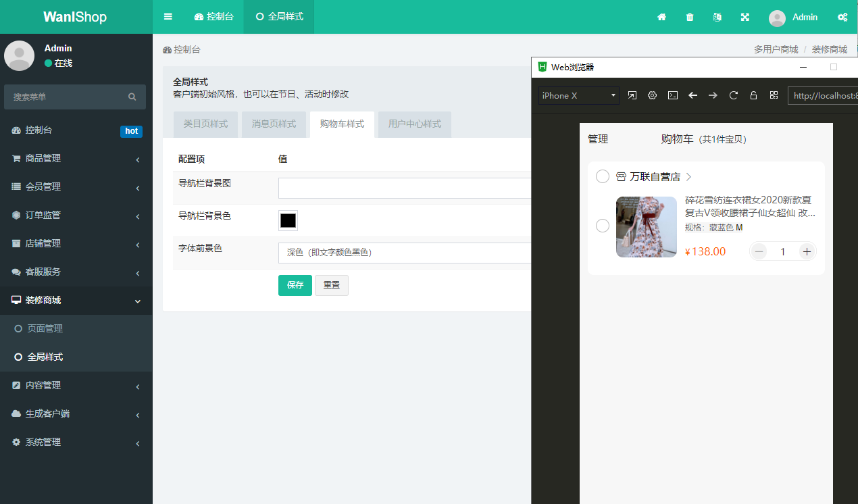Expand 生成客户端 sidebar menu
The width and height of the screenshot is (858, 504).
point(76,414)
